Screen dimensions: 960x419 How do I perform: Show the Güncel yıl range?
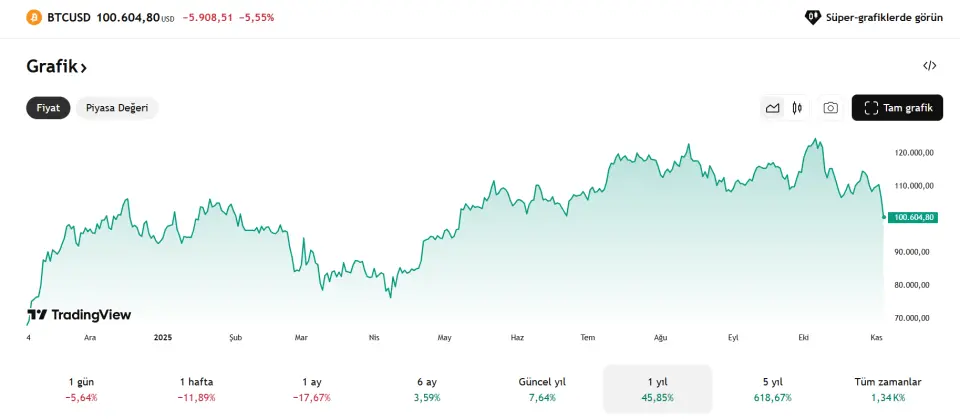click(542, 389)
